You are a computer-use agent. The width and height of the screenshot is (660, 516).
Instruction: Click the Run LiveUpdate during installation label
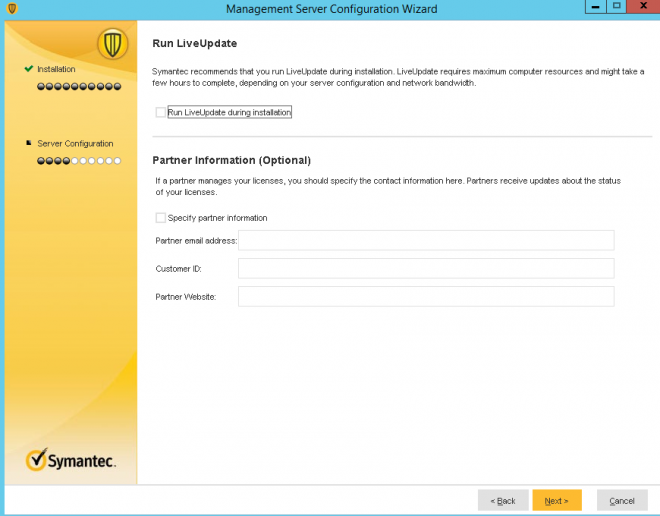click(x=229, y=112)
